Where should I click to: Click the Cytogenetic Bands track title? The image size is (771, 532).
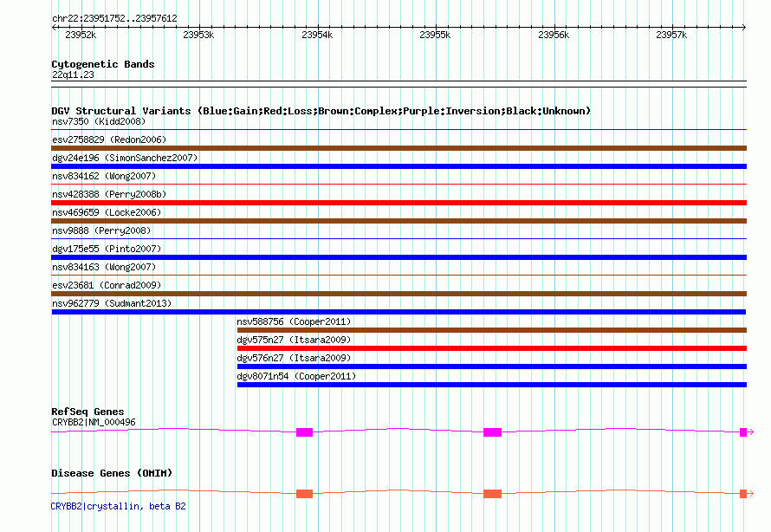[103, 64]
